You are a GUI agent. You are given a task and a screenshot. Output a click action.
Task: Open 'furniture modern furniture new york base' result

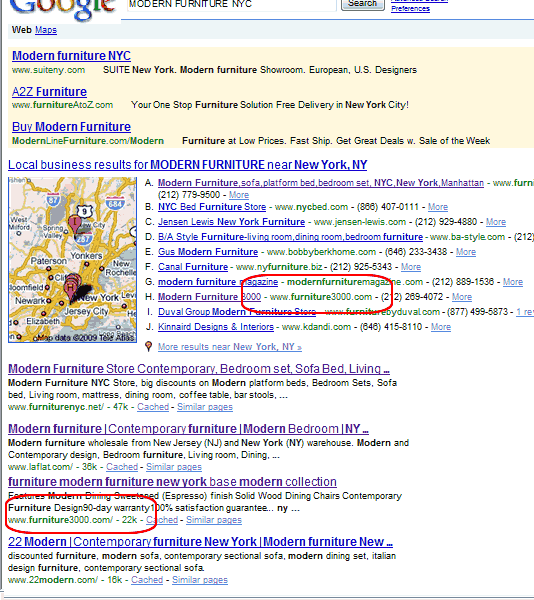[172, 481]
